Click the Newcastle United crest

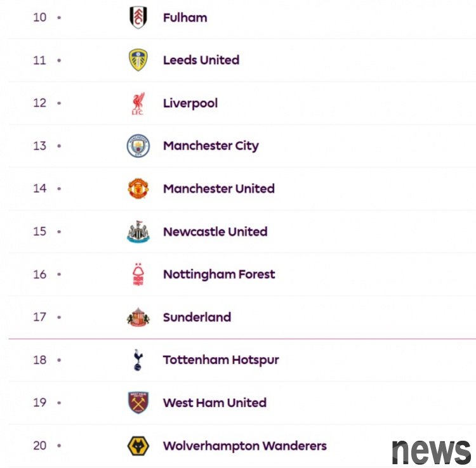tap(138, 231)
